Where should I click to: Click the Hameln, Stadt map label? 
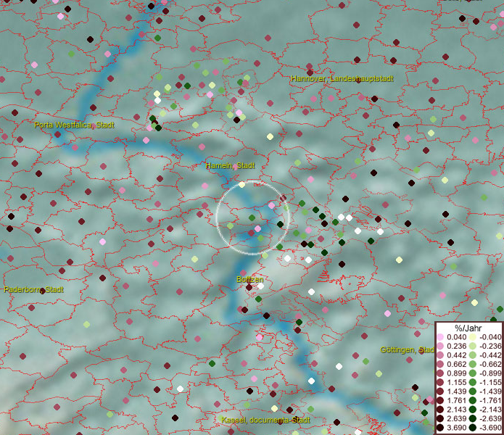(230, 166)
